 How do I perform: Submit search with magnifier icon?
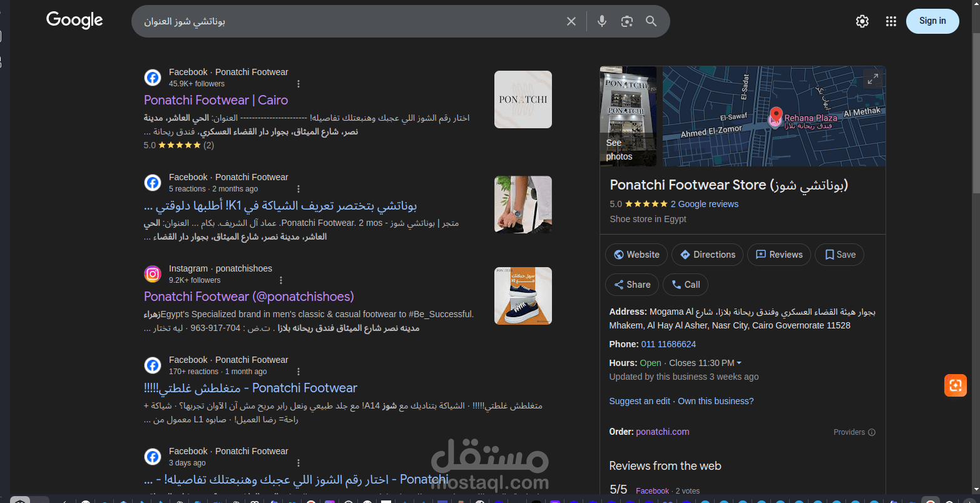[651, 21]
